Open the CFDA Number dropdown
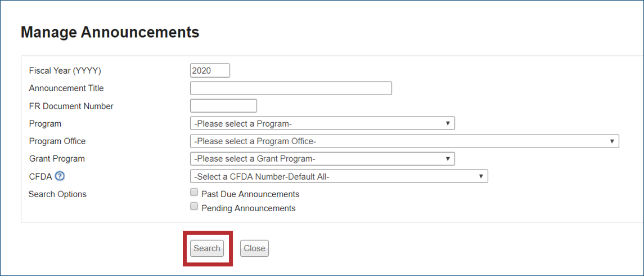 coord(339,176)
